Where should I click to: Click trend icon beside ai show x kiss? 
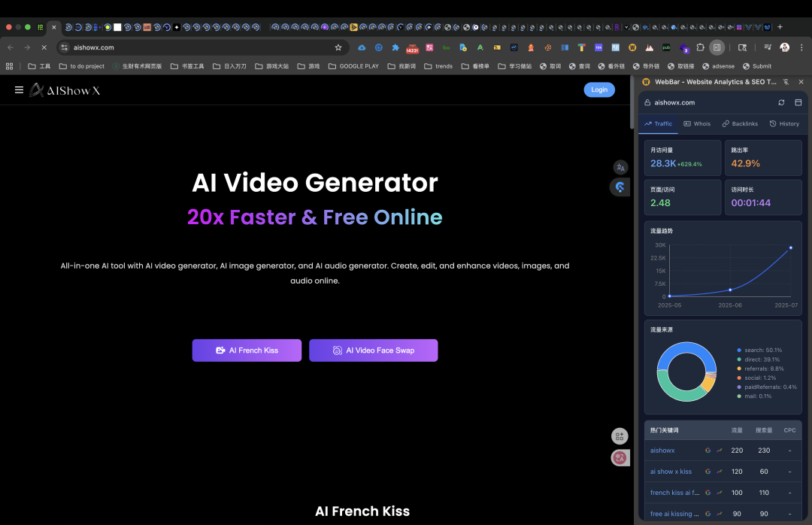(x=720, y=472)
